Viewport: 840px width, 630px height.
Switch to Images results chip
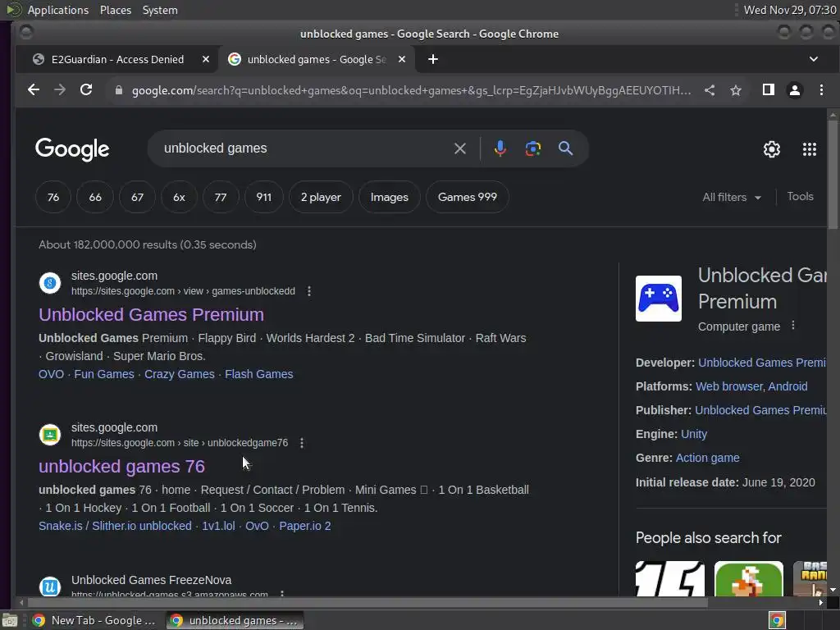pos(390,197)
